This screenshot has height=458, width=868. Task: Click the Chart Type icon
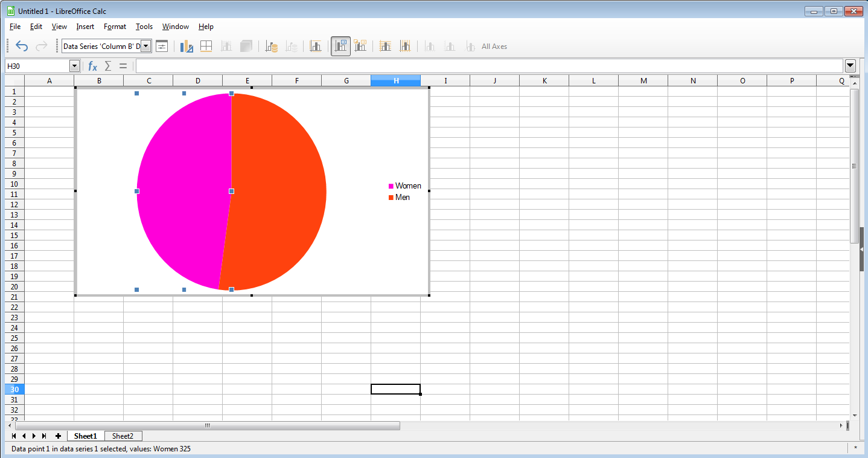187,46
